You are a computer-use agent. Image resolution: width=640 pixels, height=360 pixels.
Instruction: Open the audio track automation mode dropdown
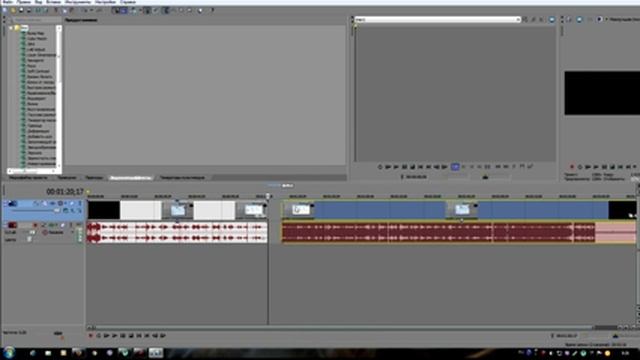(x=73, y=232)
